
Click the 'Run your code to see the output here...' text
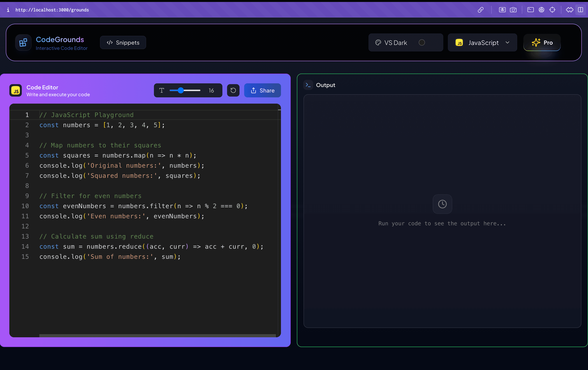pos(442,223)
